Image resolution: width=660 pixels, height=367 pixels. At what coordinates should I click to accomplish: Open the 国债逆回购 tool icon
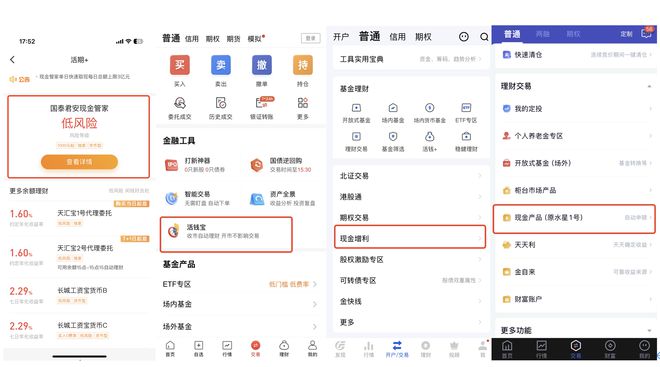pyautogui.click(x=257, y=165)
